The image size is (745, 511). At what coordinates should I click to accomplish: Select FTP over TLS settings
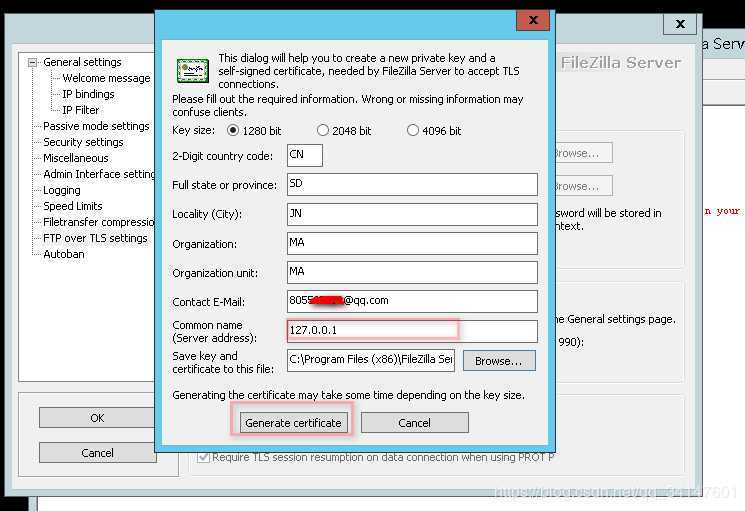tap(95, 238)
